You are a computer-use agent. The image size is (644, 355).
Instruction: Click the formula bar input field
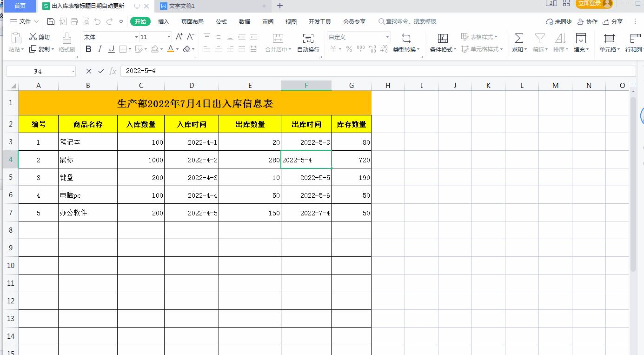click(x=279, y=71)
